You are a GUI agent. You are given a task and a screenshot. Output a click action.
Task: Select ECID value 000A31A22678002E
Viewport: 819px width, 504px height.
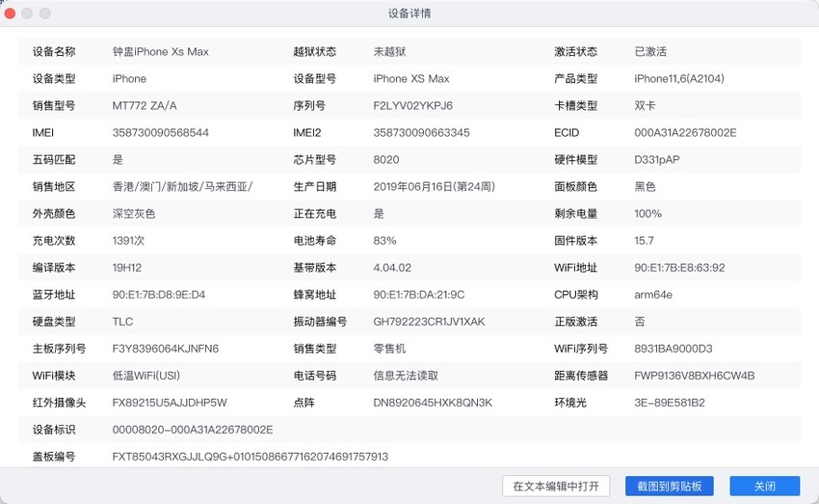(x=685, y=133)
